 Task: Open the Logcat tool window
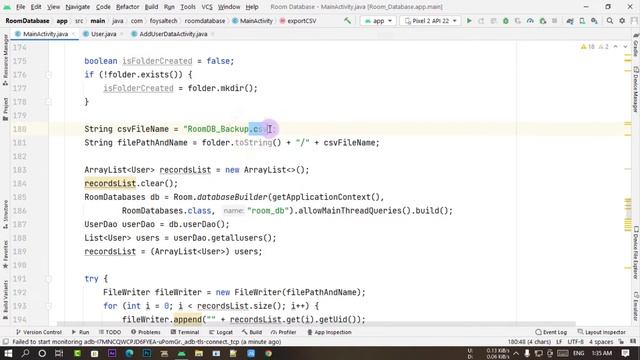click(x=221, y=332)
